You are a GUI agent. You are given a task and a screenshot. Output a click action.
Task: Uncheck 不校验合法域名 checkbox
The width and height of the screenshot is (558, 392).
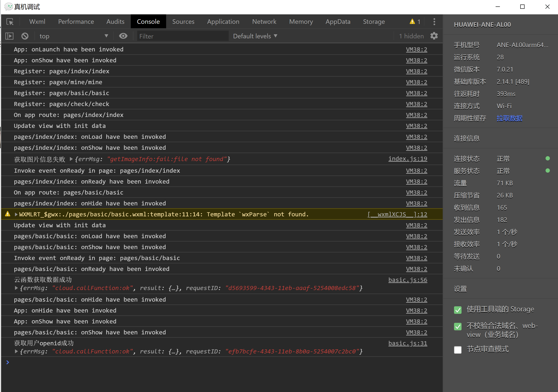[x=458, y=326]
